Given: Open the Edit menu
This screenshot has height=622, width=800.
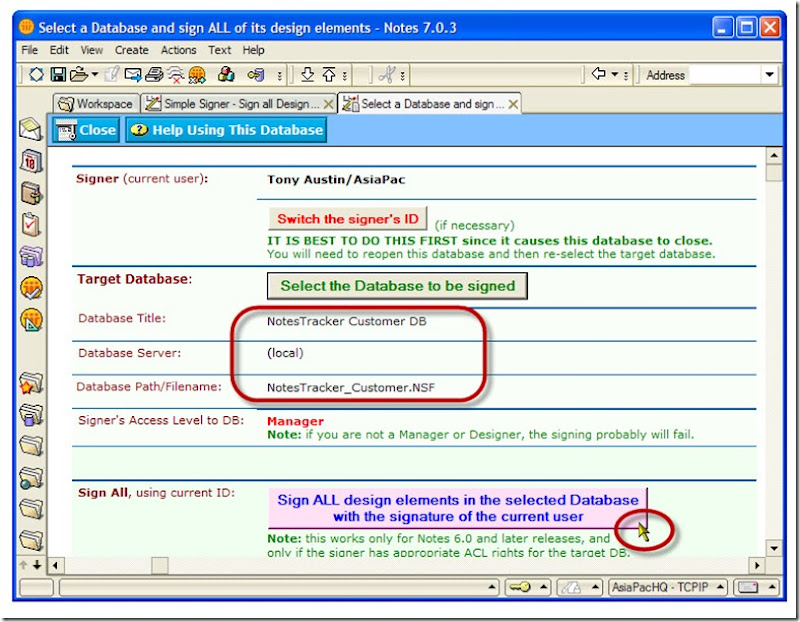Looking at the screenshot, I should [x=59, y=50].
